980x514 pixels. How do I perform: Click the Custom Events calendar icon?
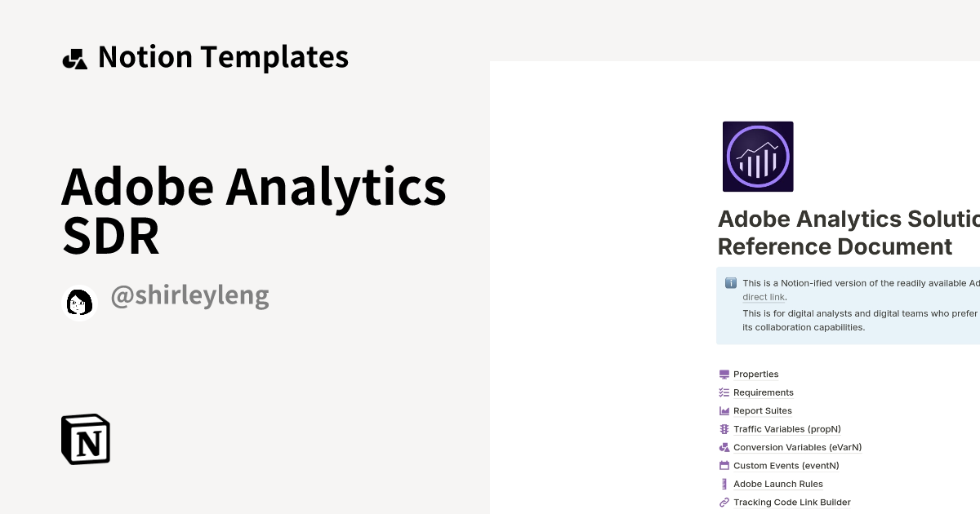click(724, 465)
